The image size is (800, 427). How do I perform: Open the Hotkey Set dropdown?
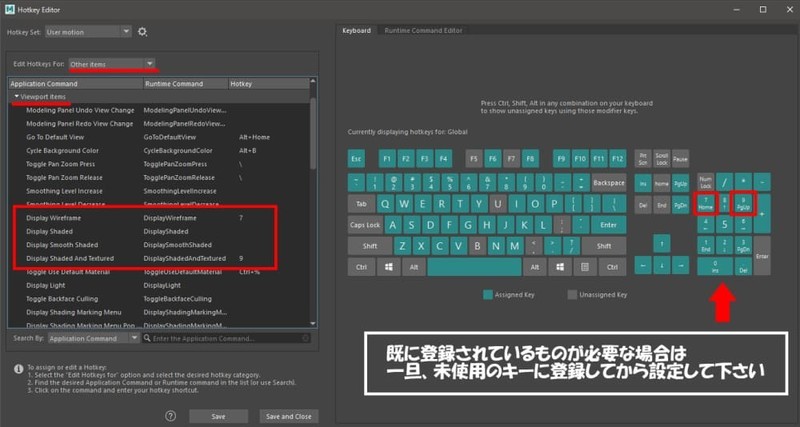click(x=88, y=32)
